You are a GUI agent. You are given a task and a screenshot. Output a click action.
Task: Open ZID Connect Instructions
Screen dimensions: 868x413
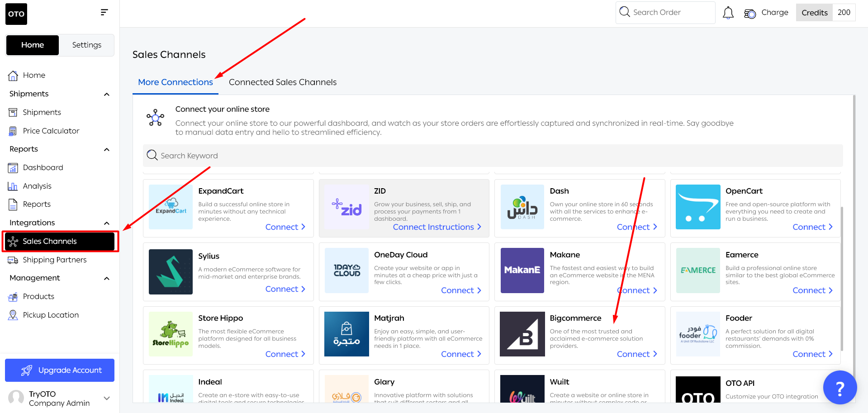tap(437, 227)
